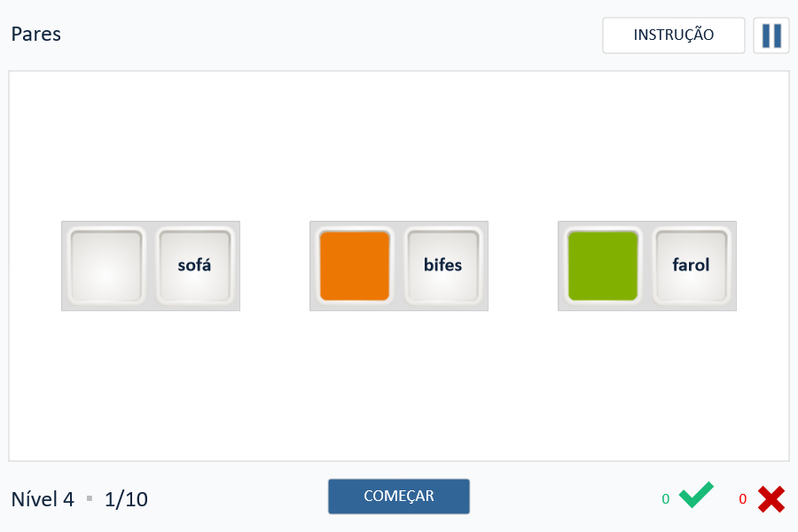Image resolution: width=798 pixels, height=532 pixels.
Task: Choose the farol word tile
Action: [x=691, y=265]
